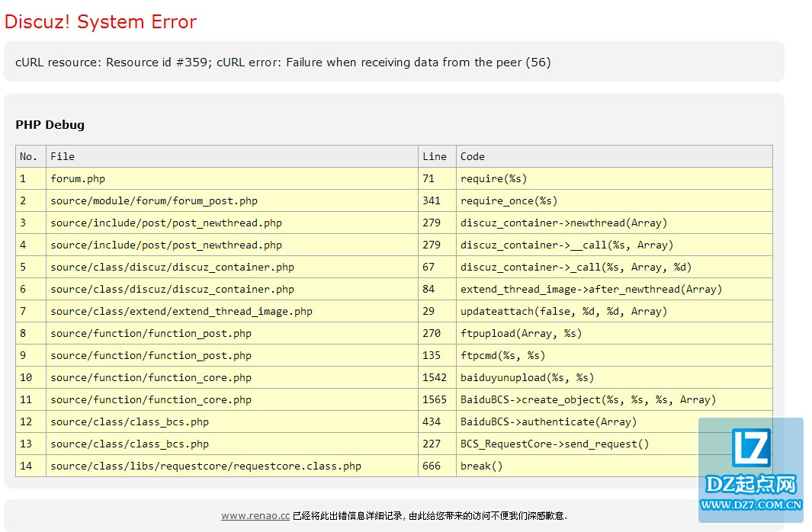
Task: Click the "discuz_container->newthread(Array)" code cell
Action: click(x=615, y=223)
